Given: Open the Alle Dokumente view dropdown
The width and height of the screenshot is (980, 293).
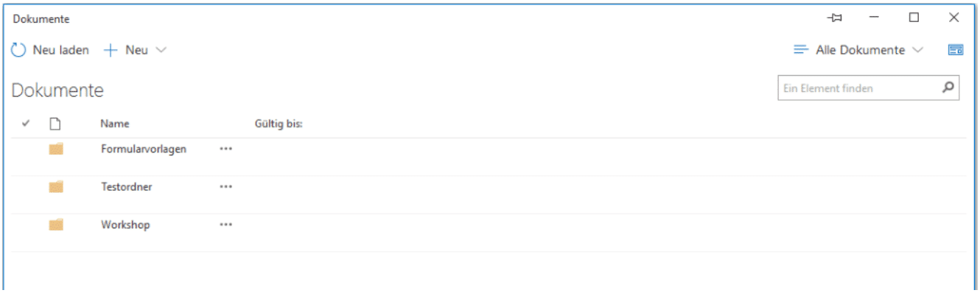Looking at the screenshot, I should coord(858,50).
